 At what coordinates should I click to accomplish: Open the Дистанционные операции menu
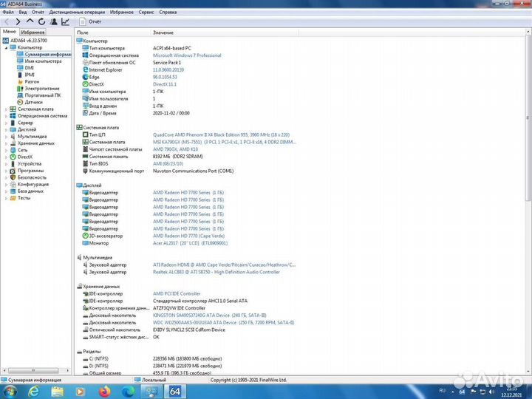coord(77,13)
